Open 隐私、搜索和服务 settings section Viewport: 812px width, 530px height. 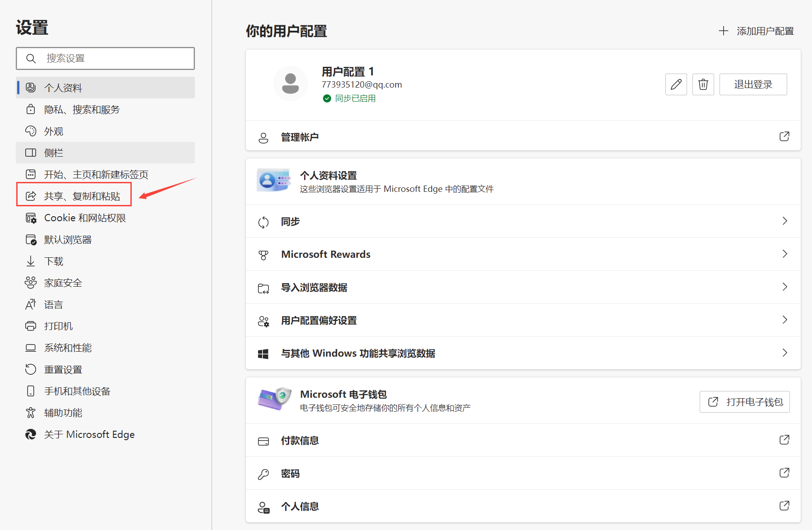pyautogui.click(x=82, y=110)
